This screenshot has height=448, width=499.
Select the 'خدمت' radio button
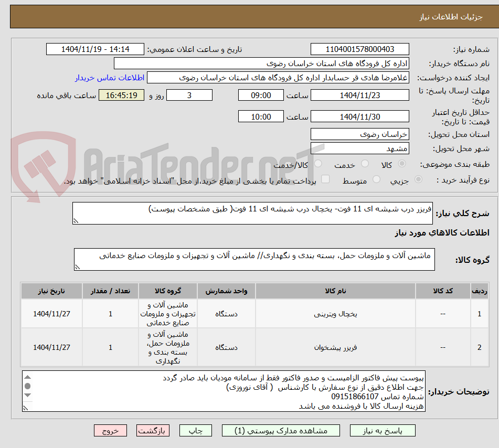(365, 164)
